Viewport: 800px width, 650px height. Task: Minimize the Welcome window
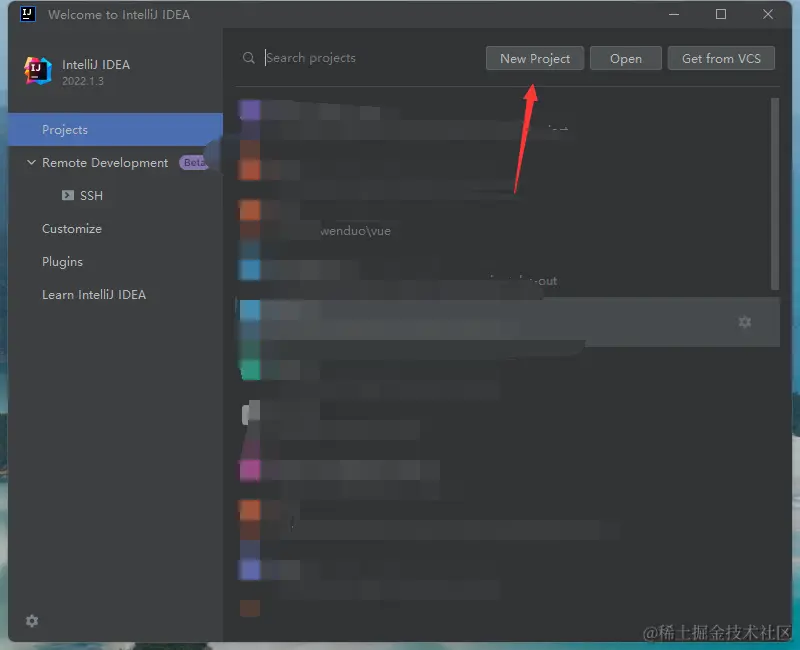(674, 14)
